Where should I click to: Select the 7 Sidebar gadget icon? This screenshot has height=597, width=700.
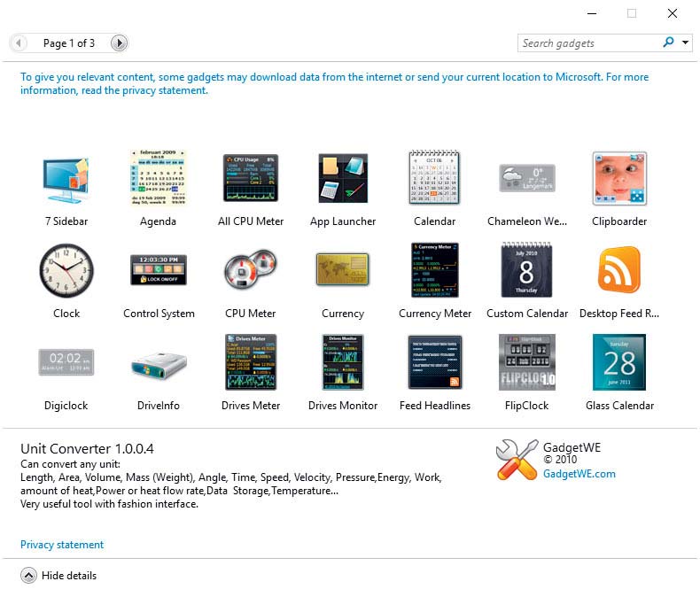click(x=66, y=180)
